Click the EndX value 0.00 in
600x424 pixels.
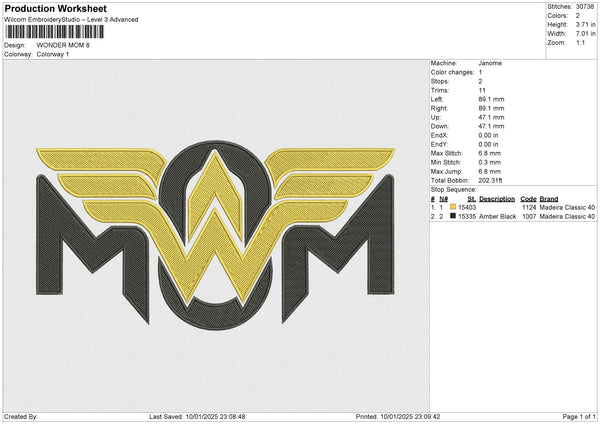click(x=488, y=135)
